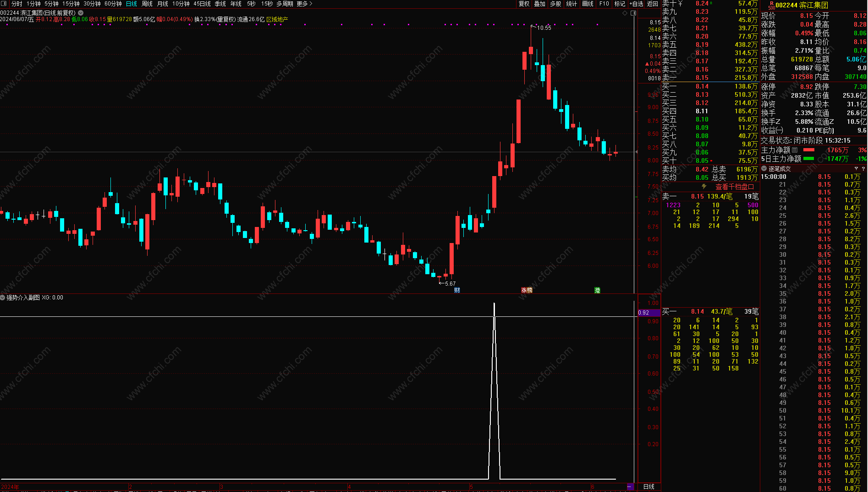Click the 统计 statistics button
This screenshot has height=492, width=868.
coord(571,4)
